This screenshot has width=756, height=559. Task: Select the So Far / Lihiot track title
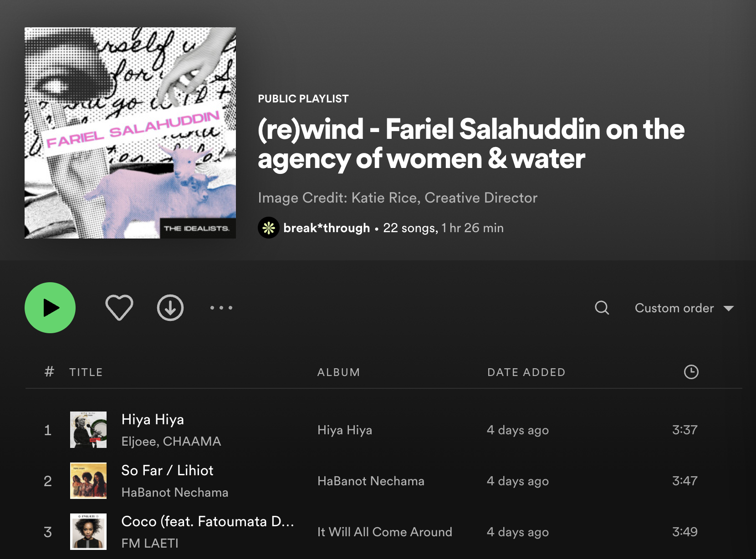[167, 470]
